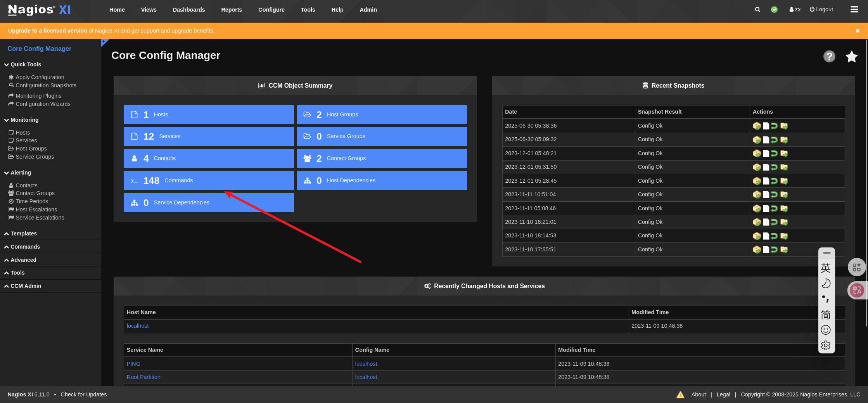Open localhost link under Host Name
Viewport: 868px width, 403px height.
coord(138,326)
